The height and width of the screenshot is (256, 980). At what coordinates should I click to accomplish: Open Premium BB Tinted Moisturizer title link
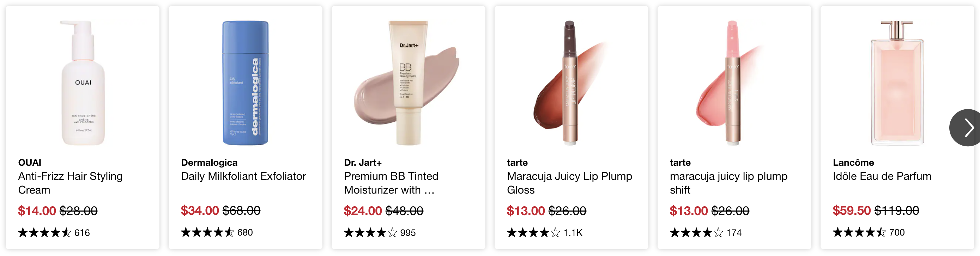[x=391, y=183]
